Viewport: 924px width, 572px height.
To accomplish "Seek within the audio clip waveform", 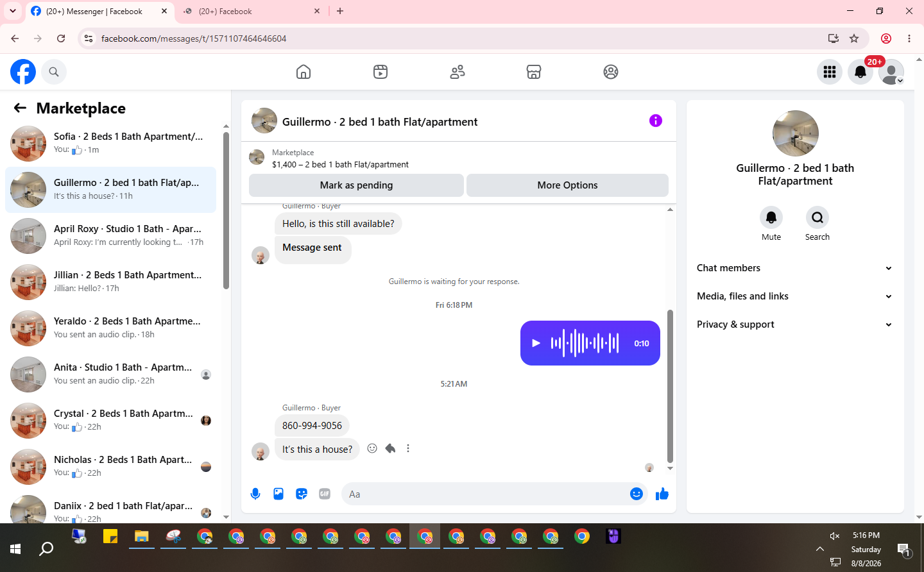I will coord(585,343).
